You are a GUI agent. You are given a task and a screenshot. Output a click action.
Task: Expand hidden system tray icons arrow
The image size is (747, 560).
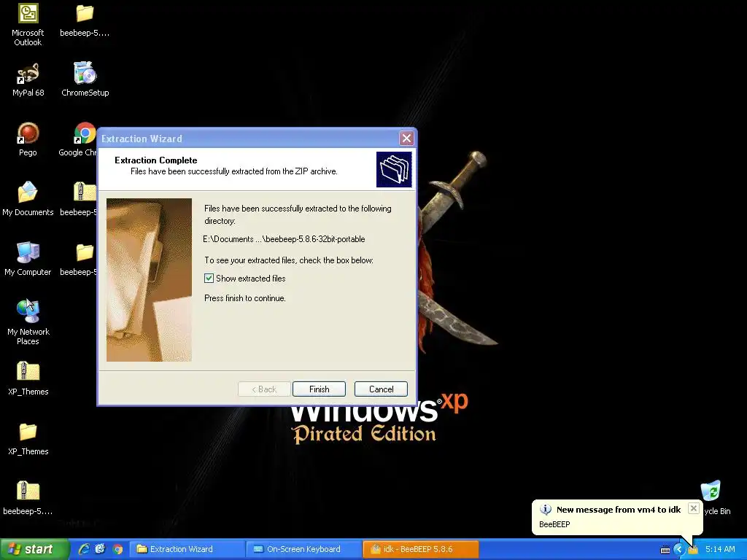678,550
